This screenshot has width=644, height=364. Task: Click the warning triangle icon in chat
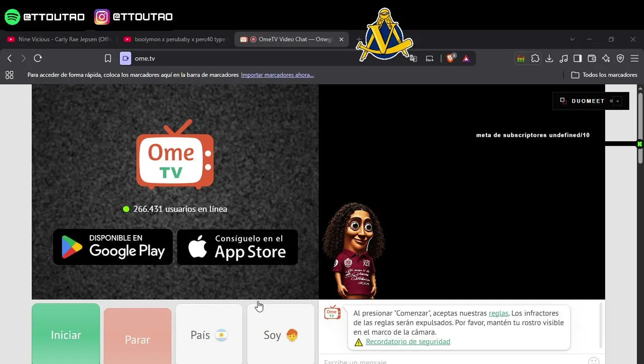click(359, 342)
